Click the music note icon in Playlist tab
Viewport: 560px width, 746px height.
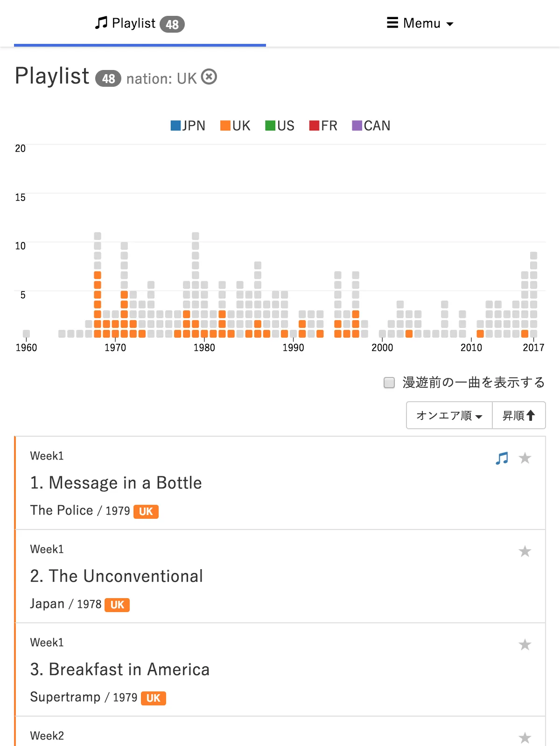101,23
